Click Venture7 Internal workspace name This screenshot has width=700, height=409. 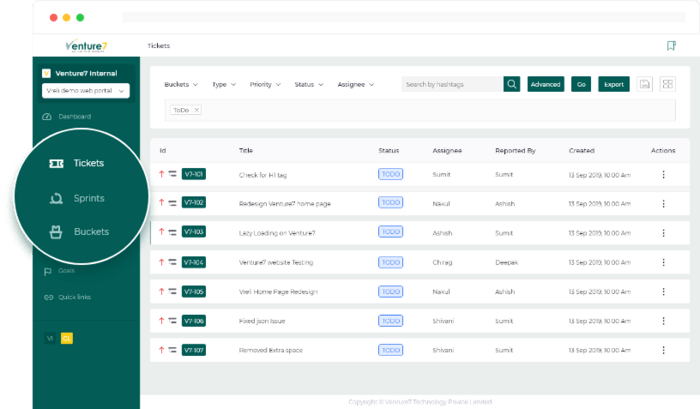coord(86,73)
